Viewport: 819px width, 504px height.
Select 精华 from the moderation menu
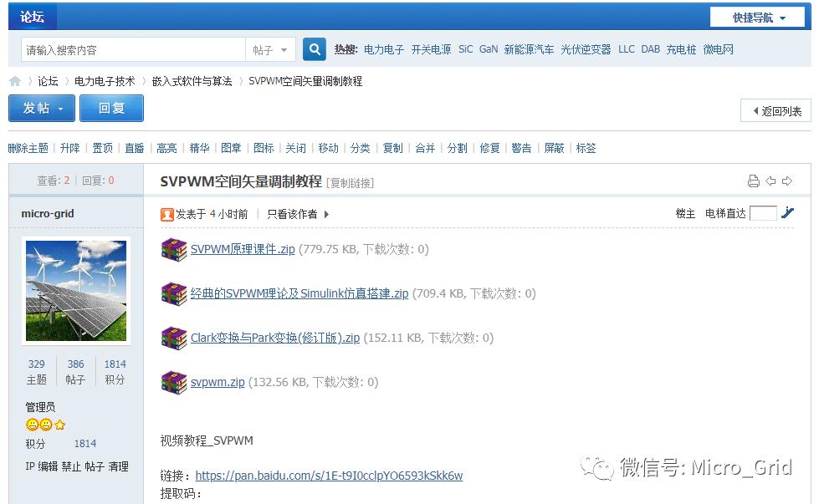[x=199, y=147]
